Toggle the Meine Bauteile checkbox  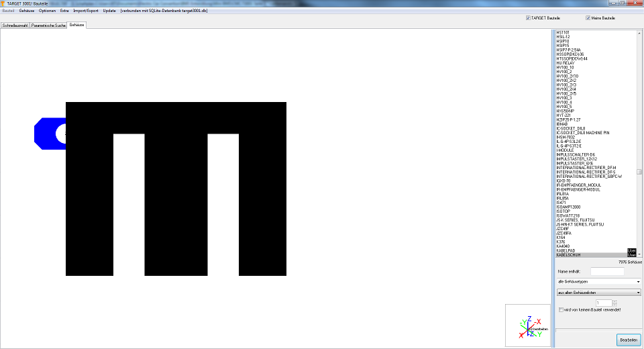(x=588, y=18)
